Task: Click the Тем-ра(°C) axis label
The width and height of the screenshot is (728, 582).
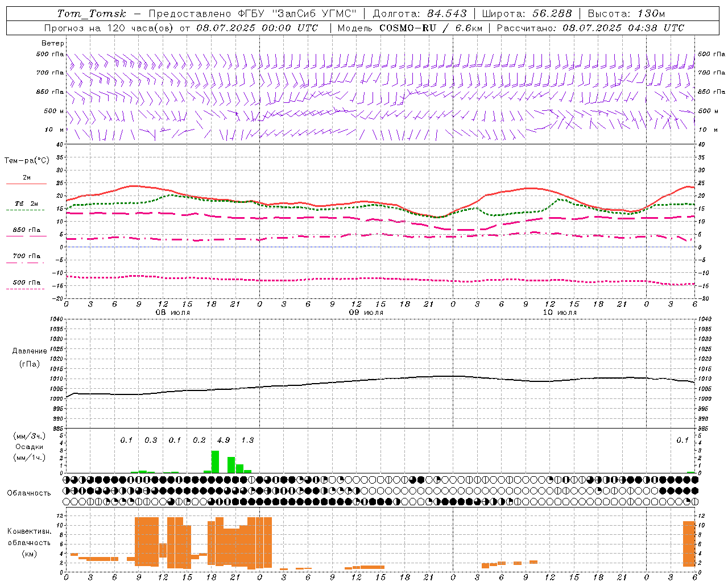Action: click(x=27, y=161)
